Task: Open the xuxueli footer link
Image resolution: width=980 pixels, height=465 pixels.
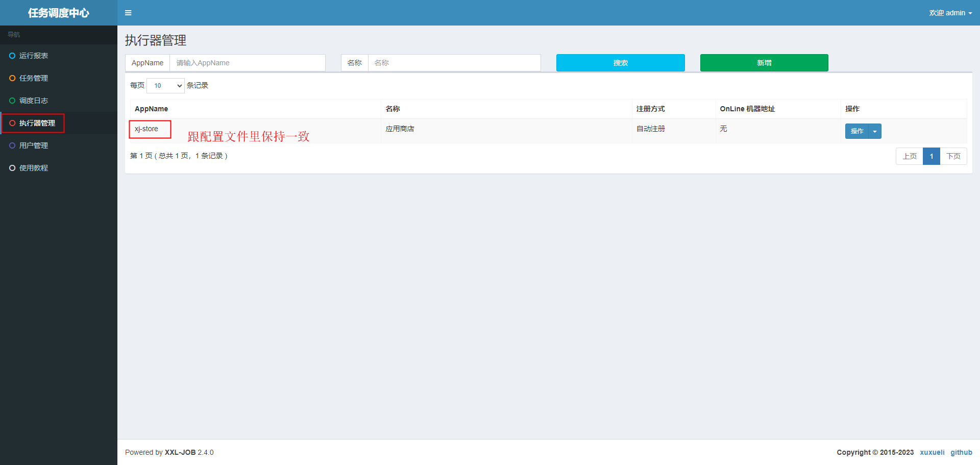Action: (x=932, y=452)
